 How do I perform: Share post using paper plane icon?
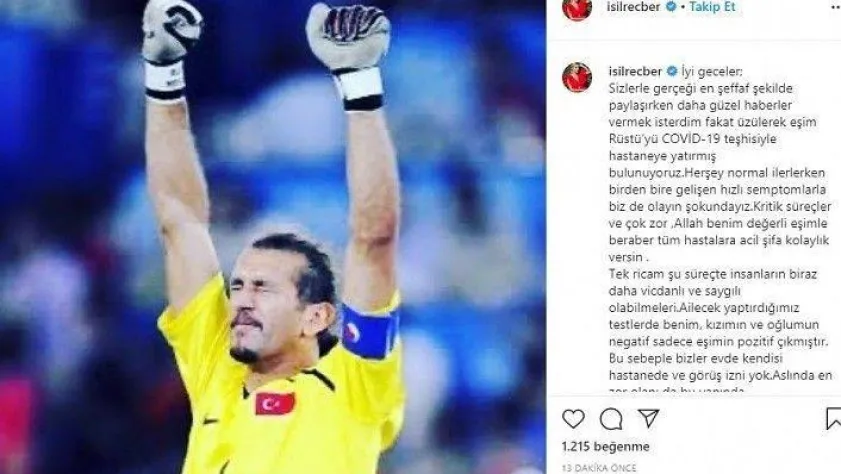click(648, 418)
